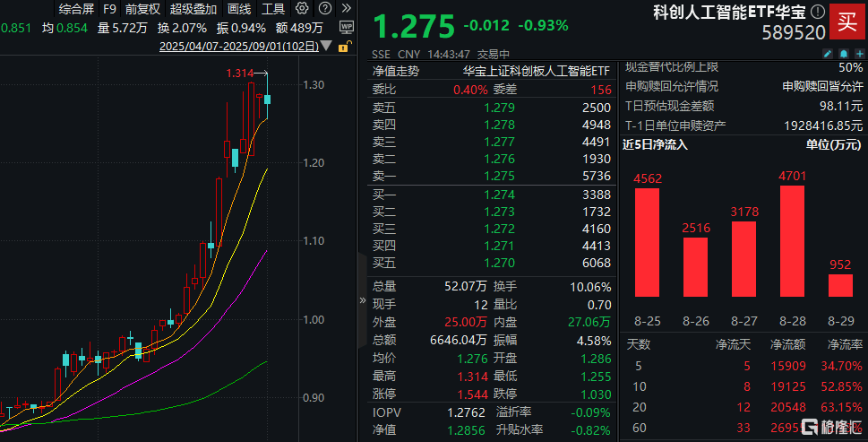
Task: Click the 买四 price 1.271
Action: coord(499,246)
